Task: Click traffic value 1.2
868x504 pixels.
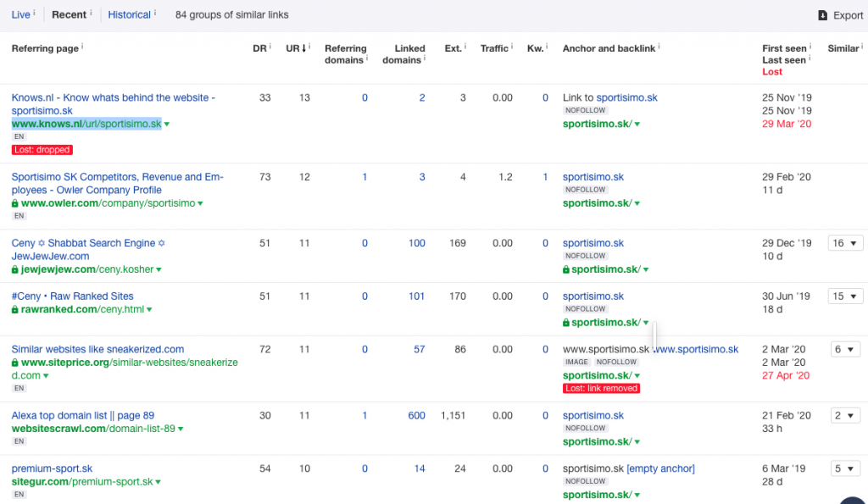Action: [x=505, y=177]
